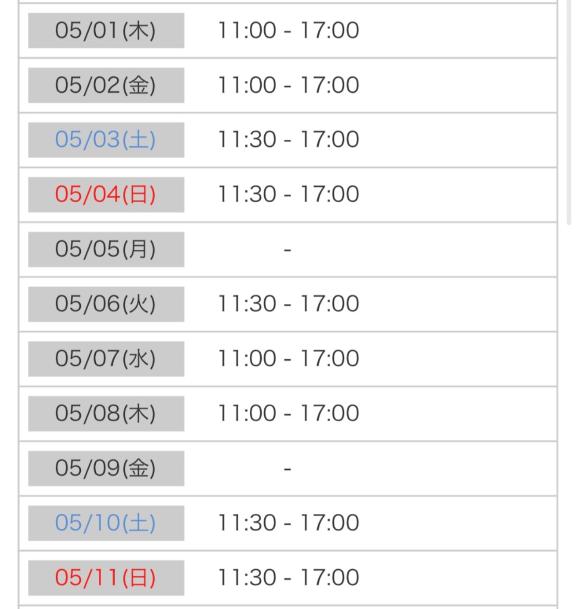Open the red 05/04(日) date cell
The width and height of the screenshot is (576, 609).
106,195
